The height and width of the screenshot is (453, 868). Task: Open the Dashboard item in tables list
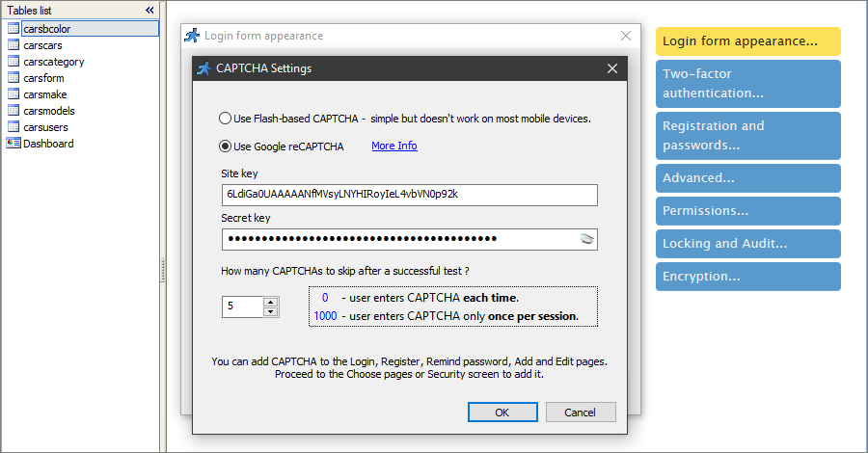48,144
